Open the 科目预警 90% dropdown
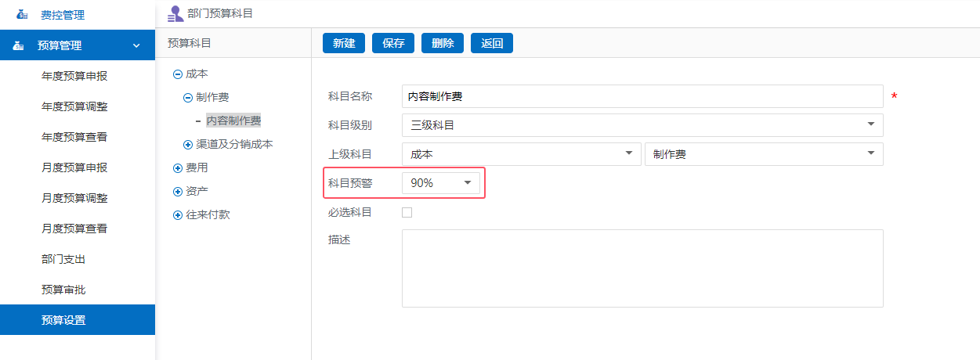 point(440,182)
